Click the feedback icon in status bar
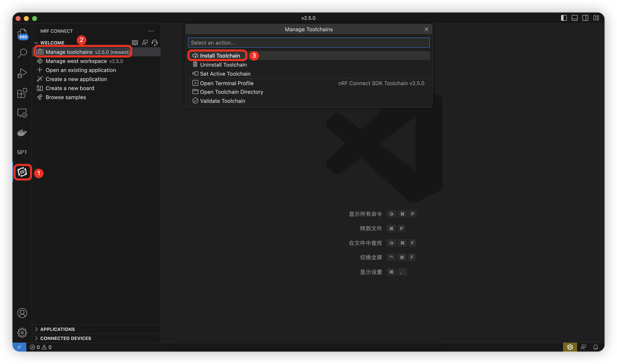Screen dimensions: 617x364 583,347
